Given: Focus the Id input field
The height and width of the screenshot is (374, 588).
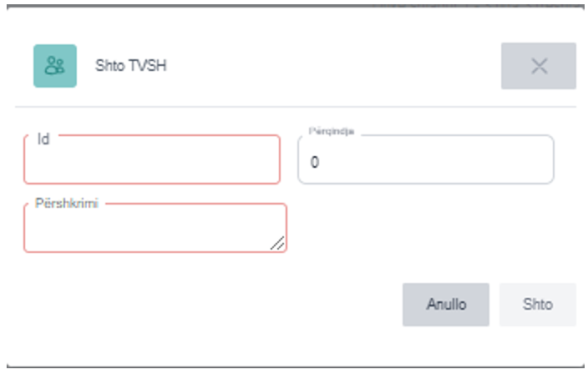Looking at the screenshot, I should (x=152, y=161).
